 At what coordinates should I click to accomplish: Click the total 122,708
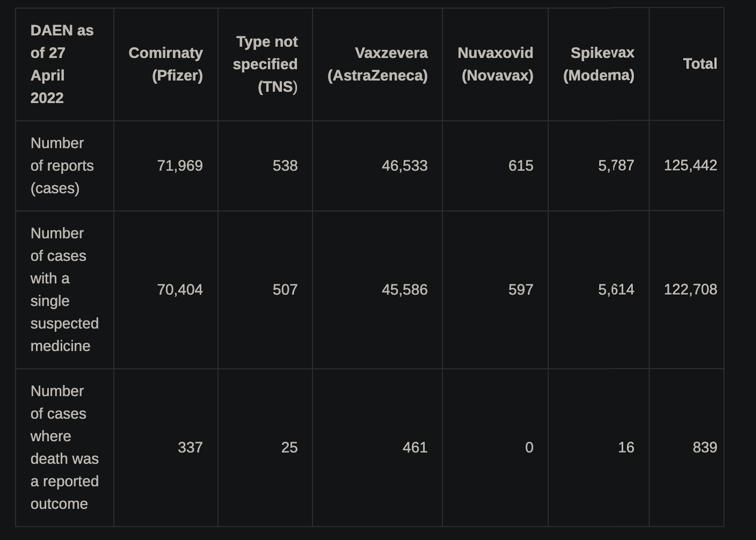[690, 289]
